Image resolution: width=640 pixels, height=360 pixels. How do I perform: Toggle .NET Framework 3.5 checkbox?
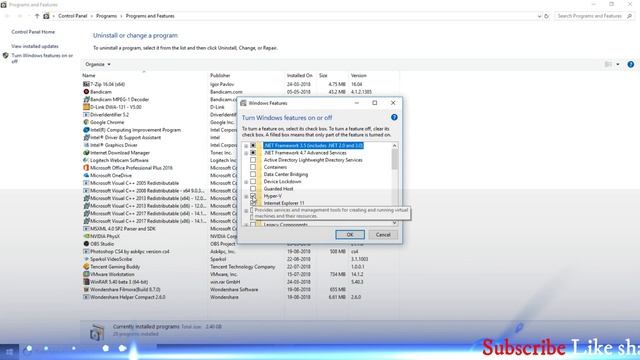tap(253, 145)
